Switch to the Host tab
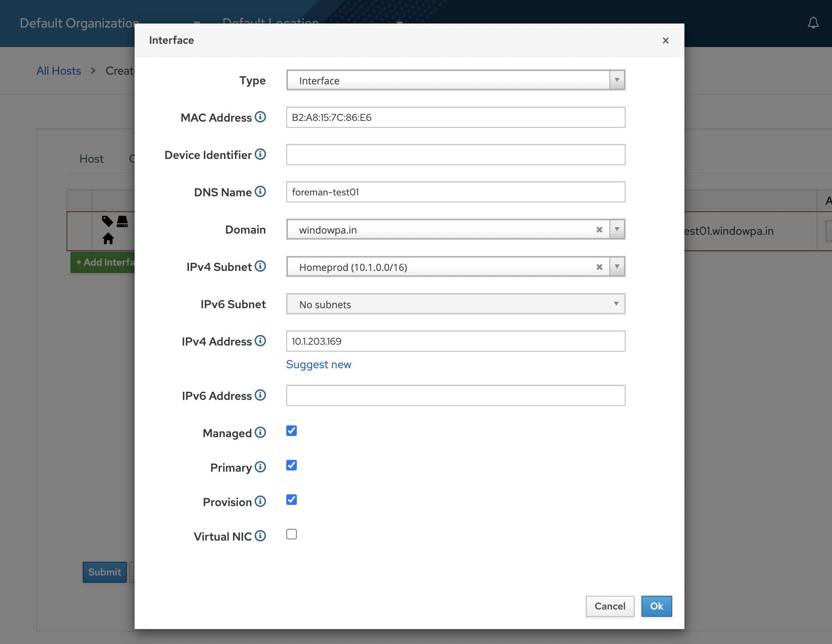The image size is (832, 644). coord(91,159)
